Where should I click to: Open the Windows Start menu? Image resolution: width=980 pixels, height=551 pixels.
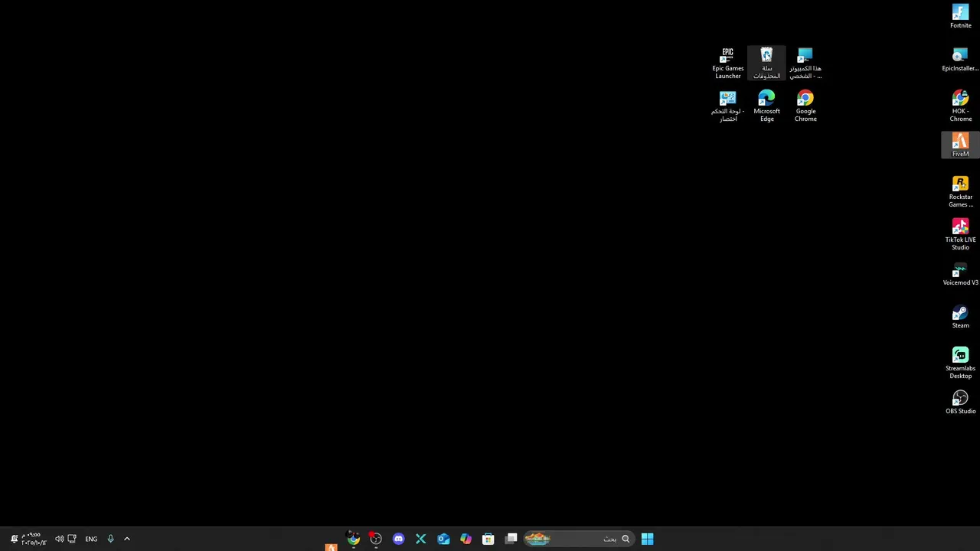647,539
